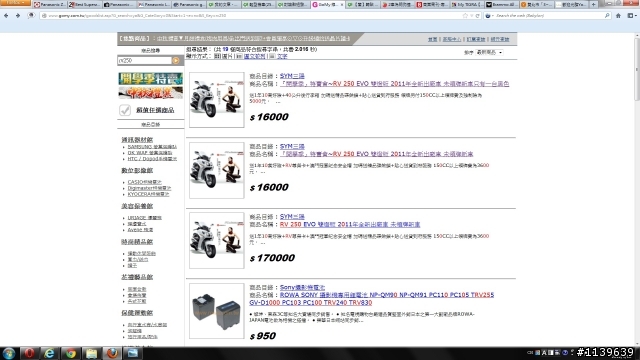Open Opera from the taskbar

(x=29, y=353)
